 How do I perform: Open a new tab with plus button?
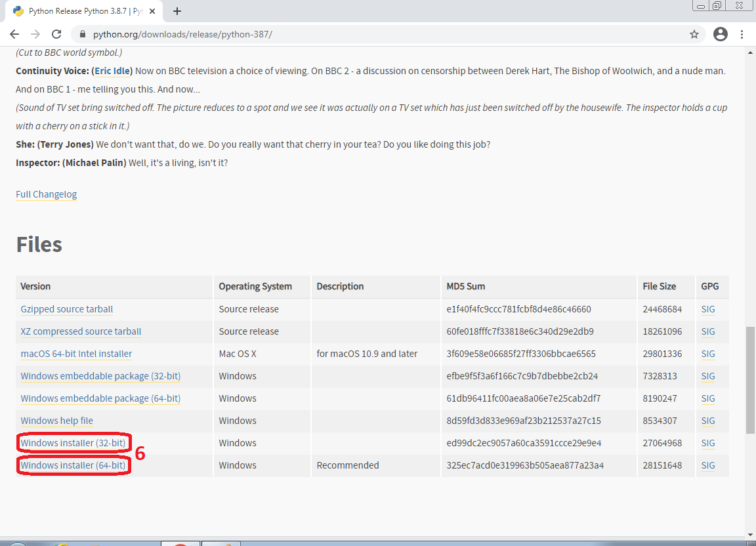[177, 11]
